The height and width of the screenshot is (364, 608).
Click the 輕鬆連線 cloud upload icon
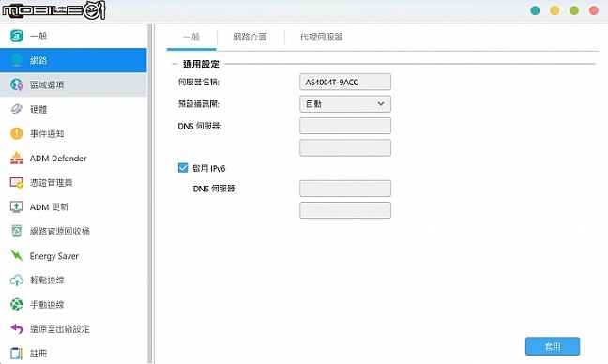coord(16,280)
